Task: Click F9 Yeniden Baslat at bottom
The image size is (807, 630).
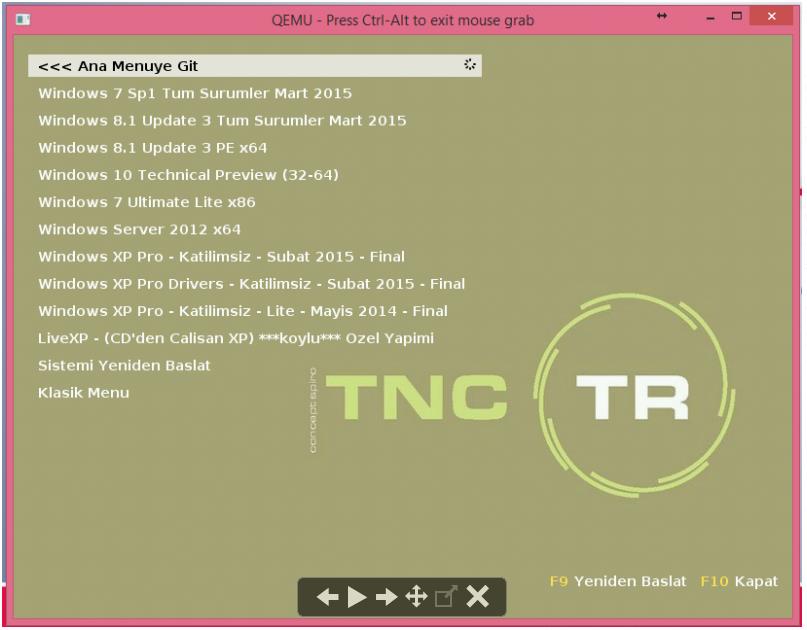Action: (618, 581)
